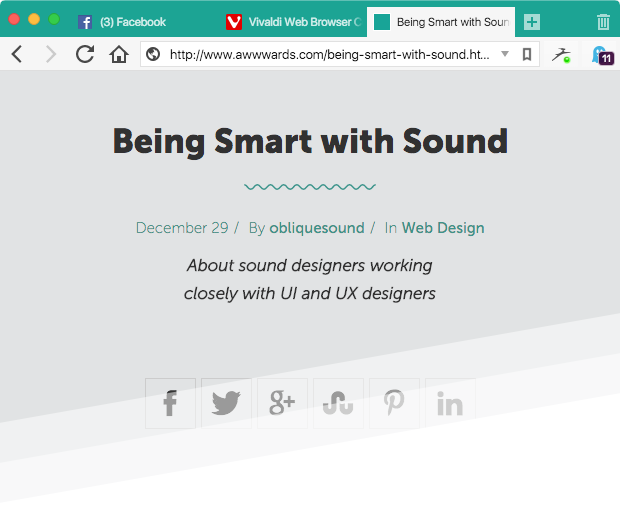Image resolution: width=620 pixels, height=520 pixels.
Task: Reload the current page
Action: click(x=85, y=54)
